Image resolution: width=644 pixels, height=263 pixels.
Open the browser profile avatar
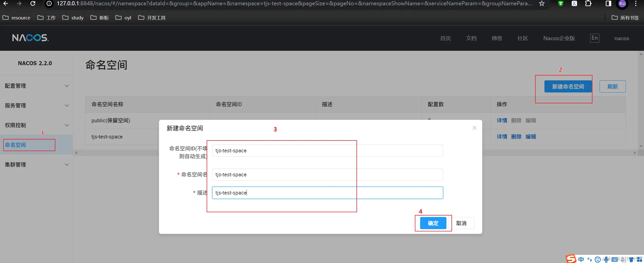click(x=622, y=4)
